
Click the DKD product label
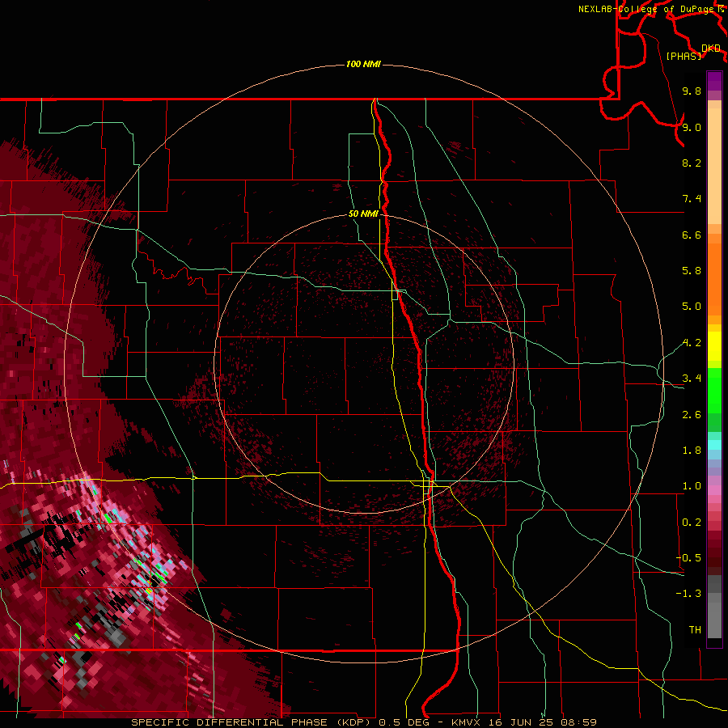click(x=711, y=49)
